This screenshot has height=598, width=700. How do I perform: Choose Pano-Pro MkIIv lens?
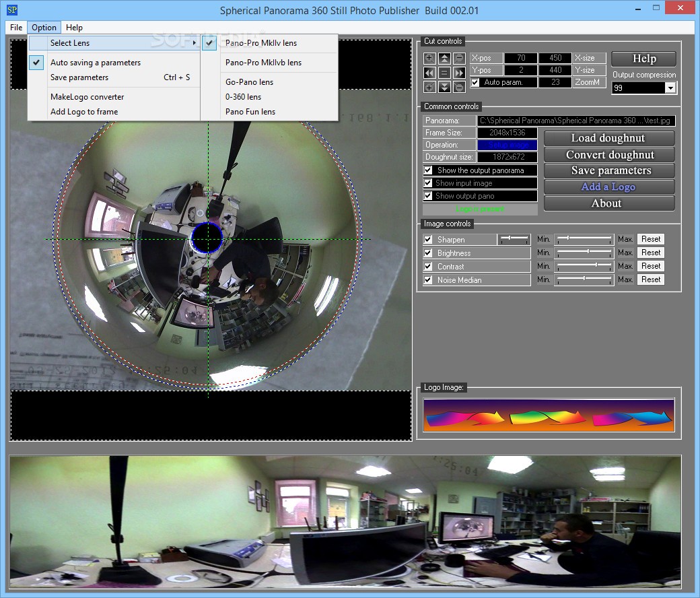[269, 43]
